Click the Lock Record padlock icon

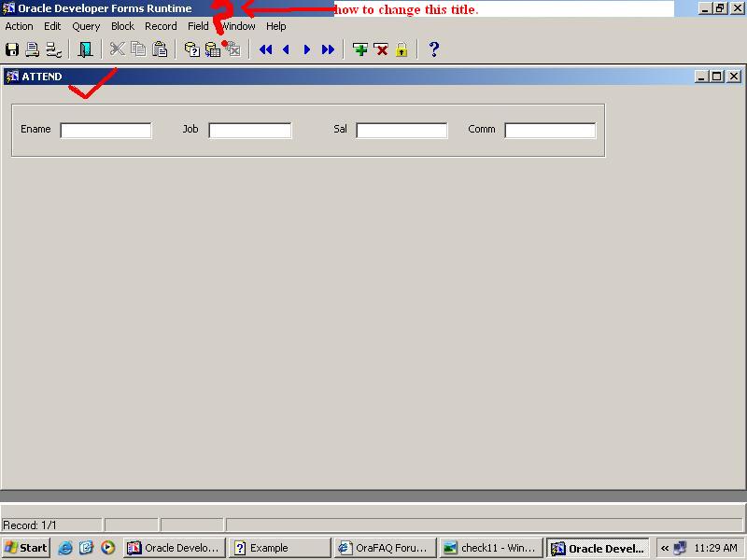tap(402, 49)
